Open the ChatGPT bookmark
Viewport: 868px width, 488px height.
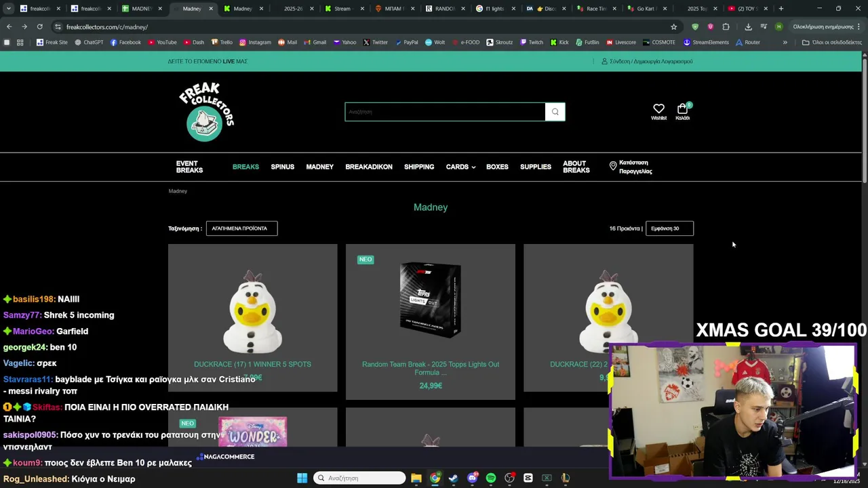click(89, 42)
